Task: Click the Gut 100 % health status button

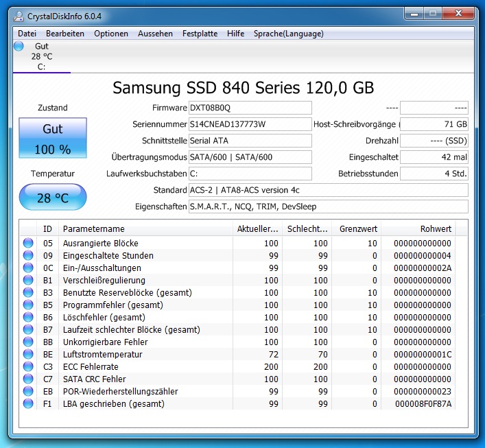Action: point(53,138)
